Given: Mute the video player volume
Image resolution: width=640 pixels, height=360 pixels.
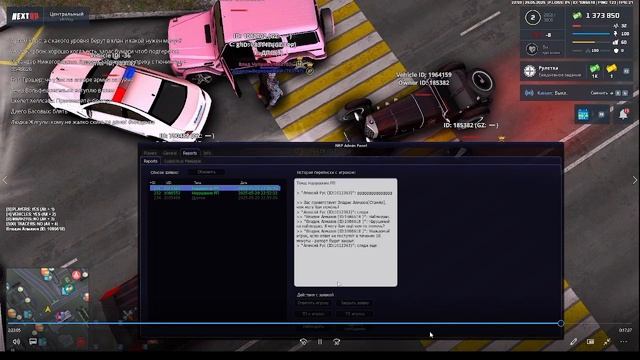Looking at the screenshot, I should tap(16, 341).
